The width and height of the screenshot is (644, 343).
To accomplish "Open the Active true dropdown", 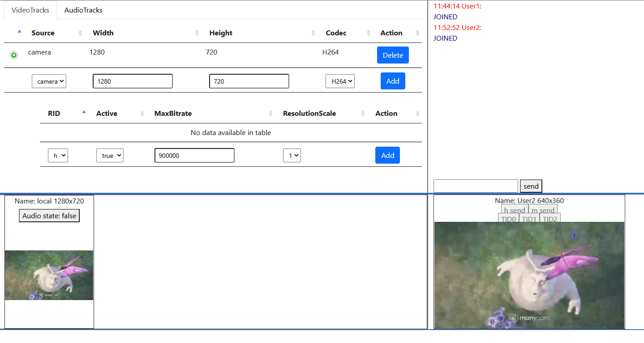I will tap(110, 156).
